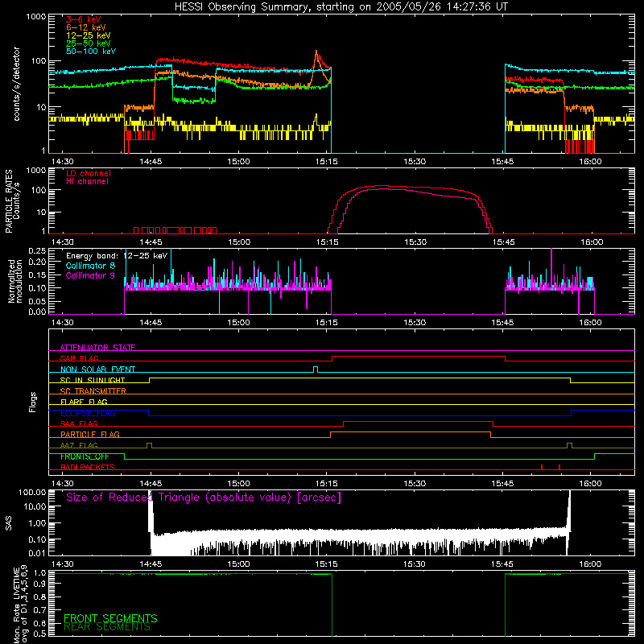Screen dimensions: 644x644
Task: Click the PARTICLE RATES axis label
Action: coord(9,201)
